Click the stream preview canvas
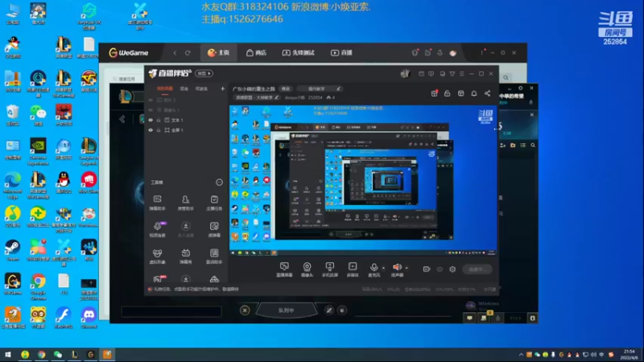 (x=363, y=180)
